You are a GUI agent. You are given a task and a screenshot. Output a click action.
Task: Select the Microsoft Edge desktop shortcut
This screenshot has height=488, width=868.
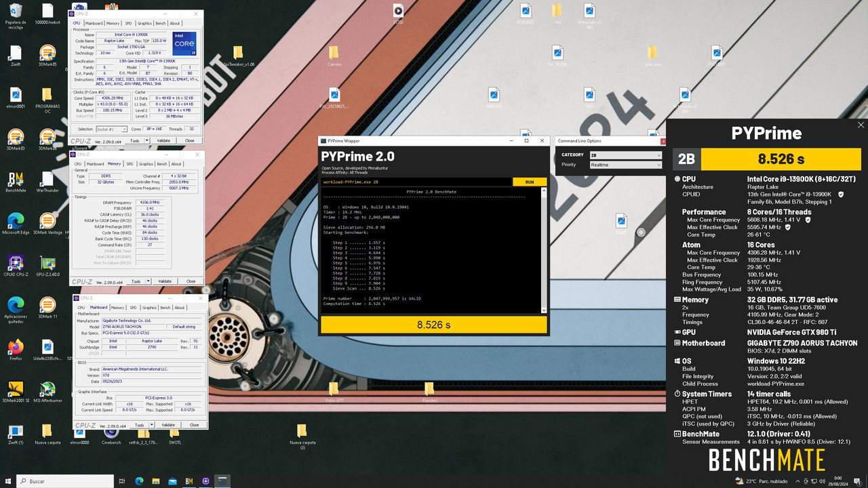click(16, 224)
